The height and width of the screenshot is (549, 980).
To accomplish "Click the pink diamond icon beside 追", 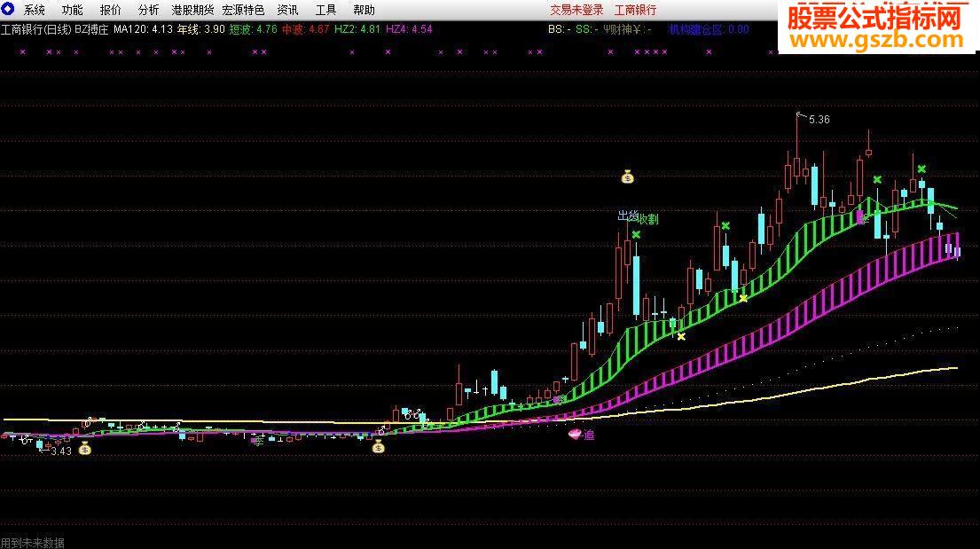I will 575,434.
